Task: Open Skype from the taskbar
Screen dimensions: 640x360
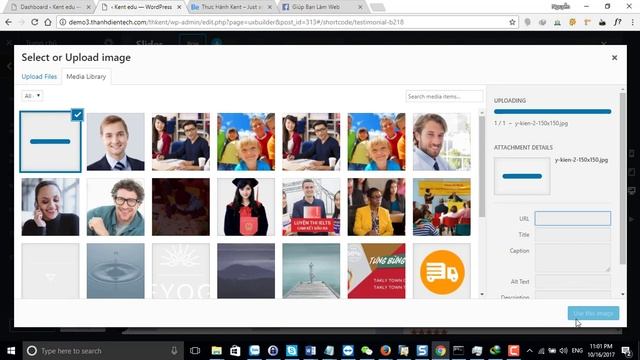Action: click(291, 351)
